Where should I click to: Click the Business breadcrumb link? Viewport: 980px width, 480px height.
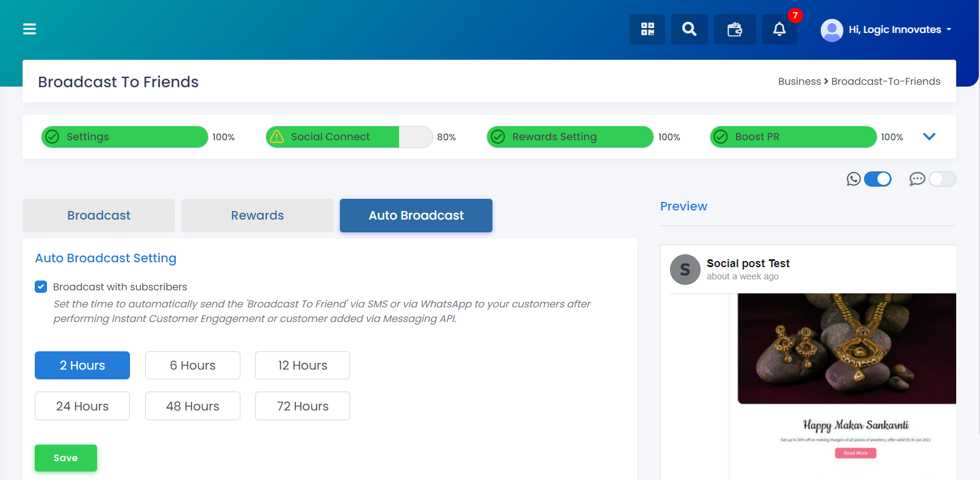click(x=799, y=81)
